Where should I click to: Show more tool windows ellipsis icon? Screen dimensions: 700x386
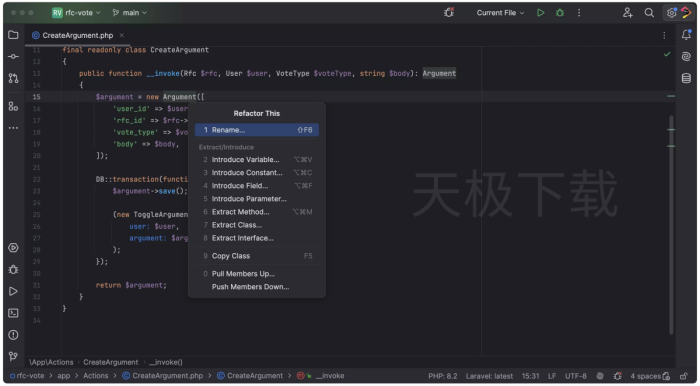pyautogui.click(x=13, y=128)
